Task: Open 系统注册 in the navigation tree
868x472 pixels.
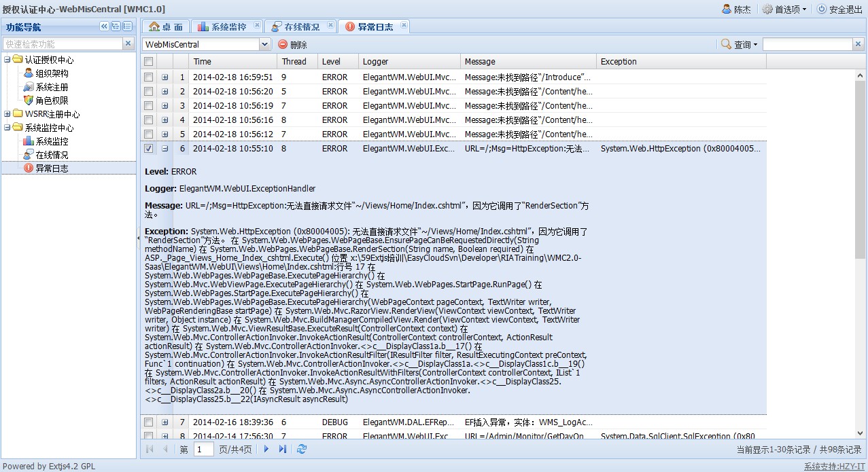Action: (x=52, y=87)
